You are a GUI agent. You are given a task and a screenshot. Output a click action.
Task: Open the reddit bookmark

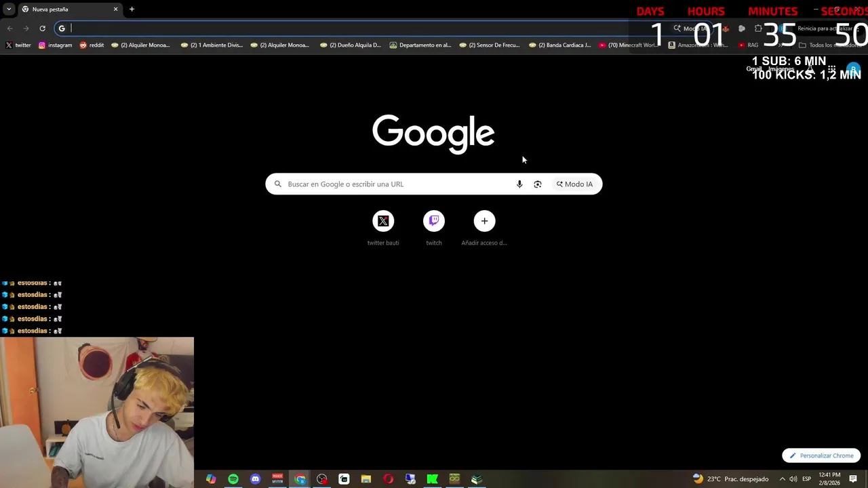(92, 45)
